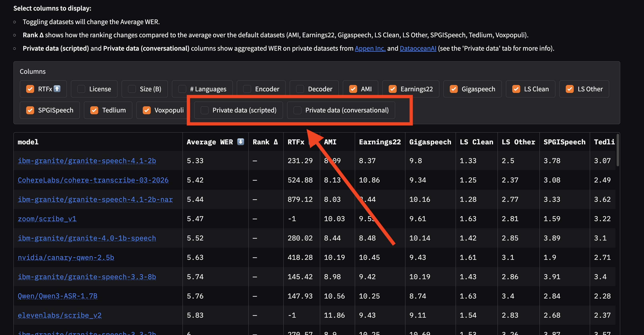Select Average WER value 5.33
Image resolution: width=644 pixels, height=335 pixels.
[x=195, y=161]
